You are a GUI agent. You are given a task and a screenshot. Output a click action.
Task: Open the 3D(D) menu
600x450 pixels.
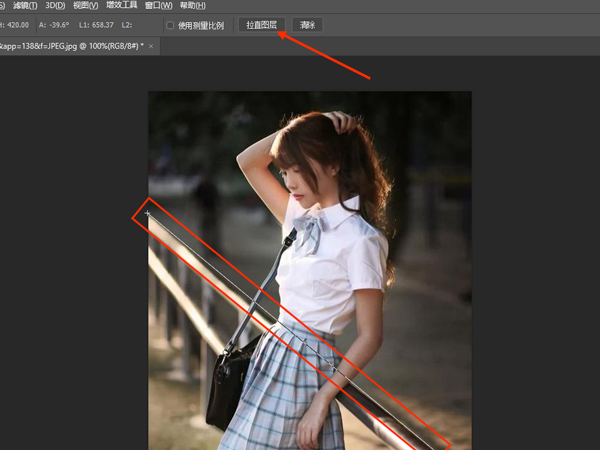pyautogui.click(x=54, y=5)
